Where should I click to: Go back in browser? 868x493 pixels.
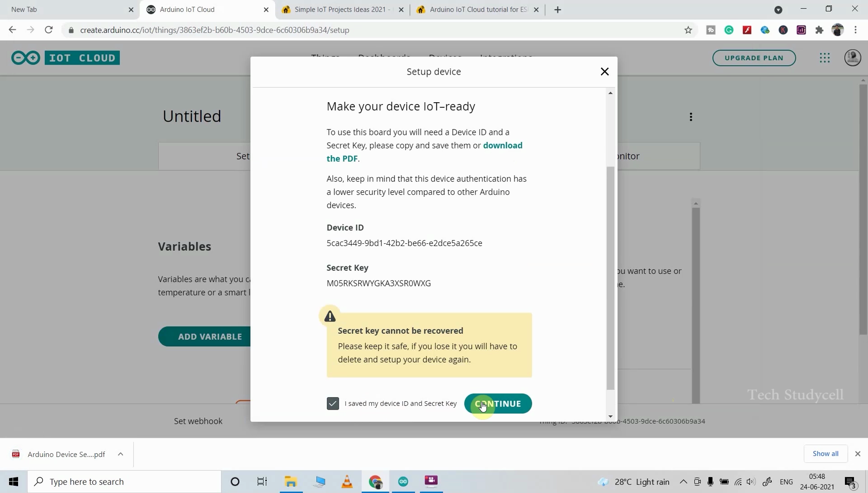(12, 30)
